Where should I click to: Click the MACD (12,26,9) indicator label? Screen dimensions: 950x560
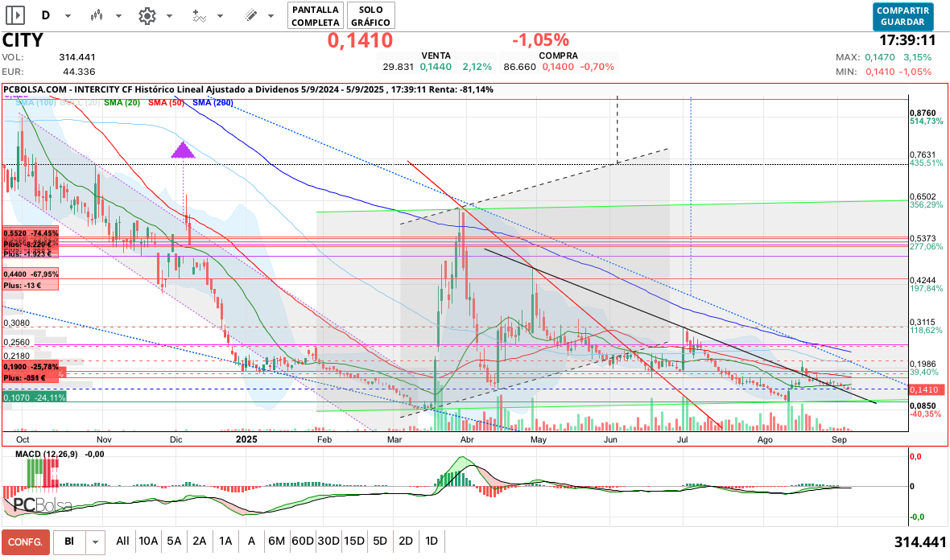[46, 454]
